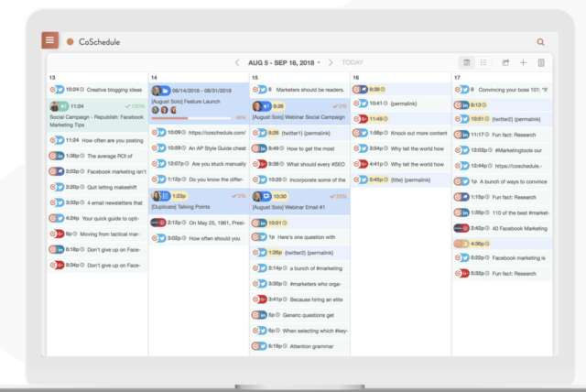Open 'Marketers should be readers.' post
This screenshot has height=392, width=586.
coord(299,90)
